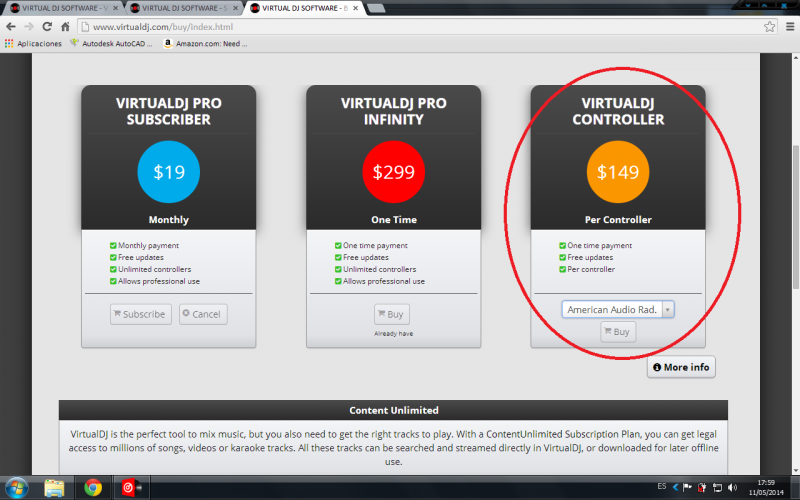Click the $299 red price circle
The height and width of the screenshot is (500, 800).
[x=393, y=172]
